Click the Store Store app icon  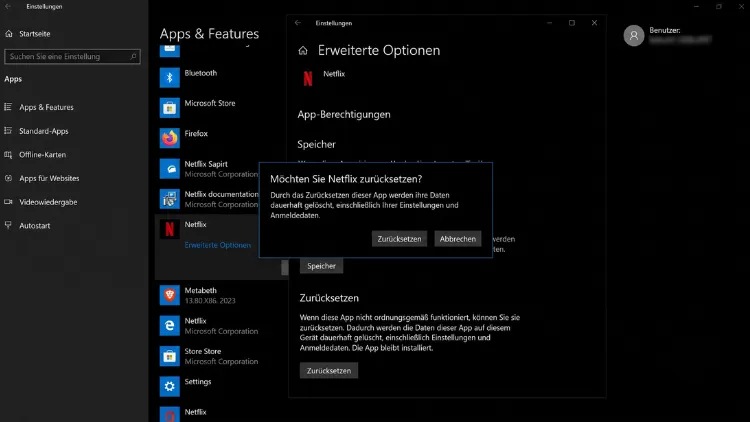pos(169,356)
